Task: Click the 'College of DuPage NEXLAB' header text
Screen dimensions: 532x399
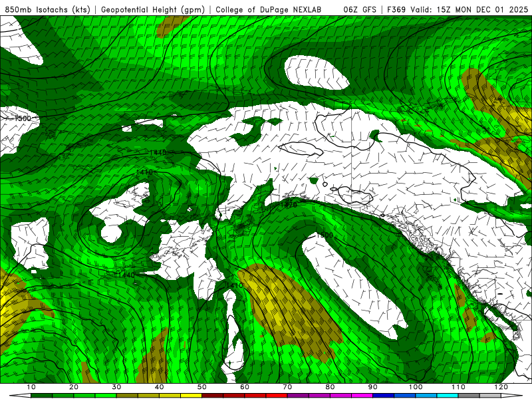Action: [x=268, y=9]
